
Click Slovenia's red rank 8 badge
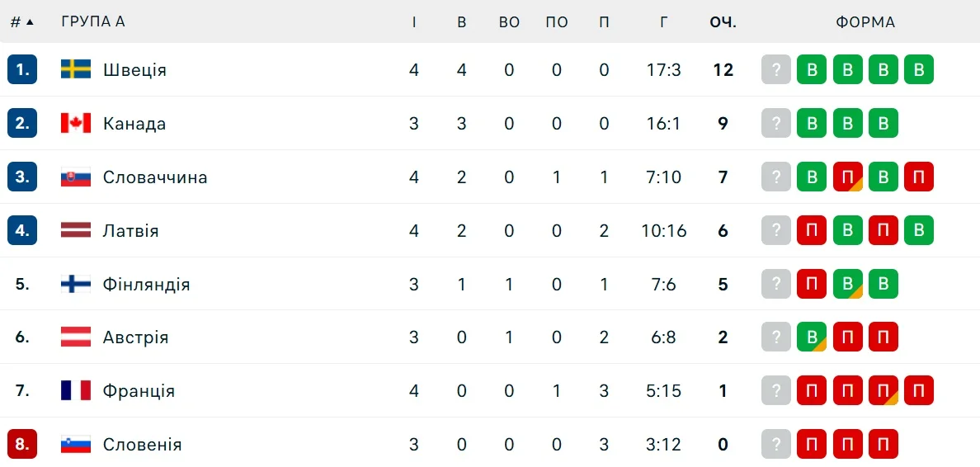pyautogui.click(x=22, y=444)
